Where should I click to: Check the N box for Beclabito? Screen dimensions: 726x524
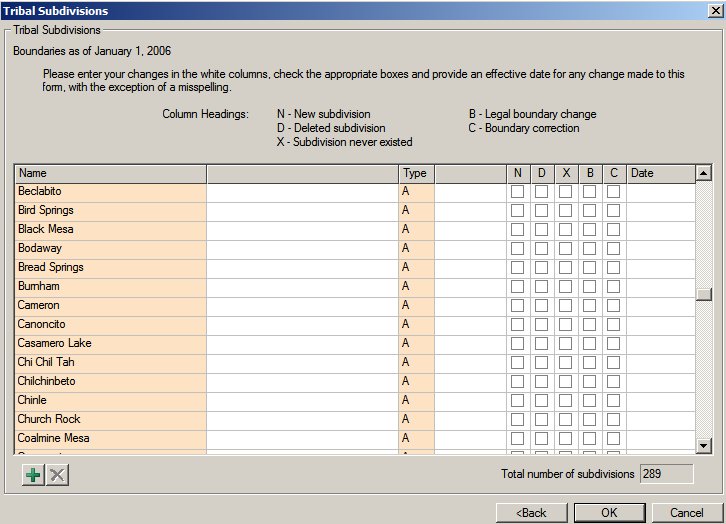(517, 192)
